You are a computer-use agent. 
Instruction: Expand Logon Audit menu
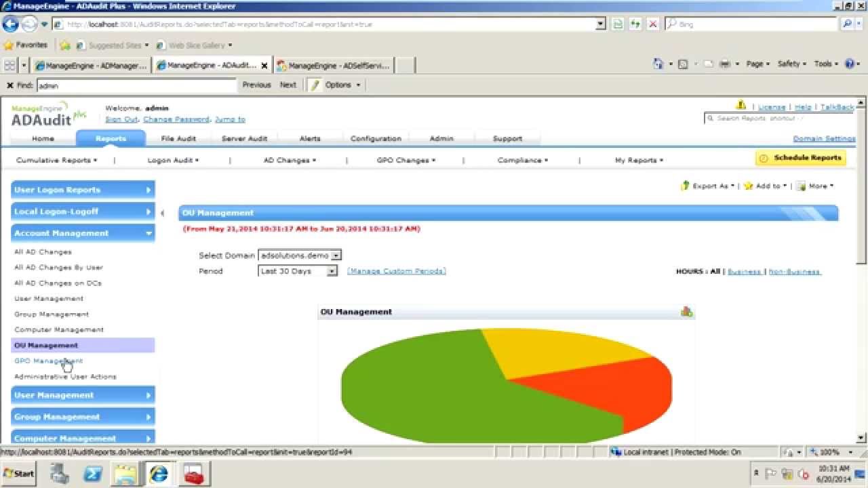[173, 161]
